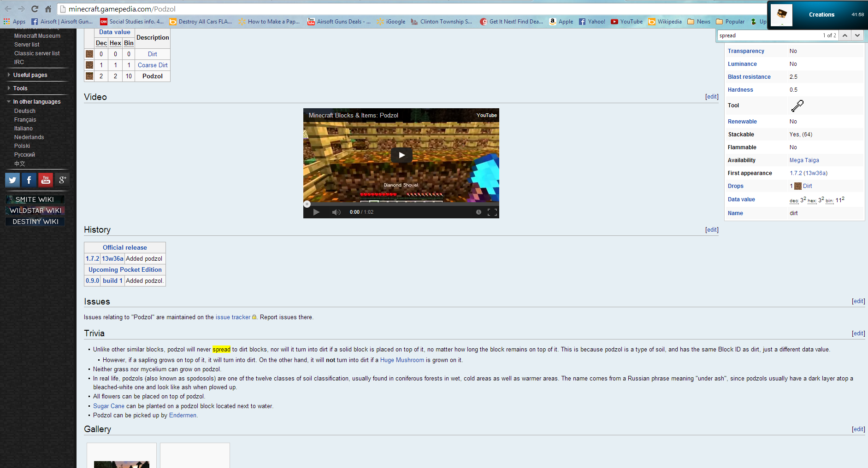The image size is (868, 468).
Task: Enter fullscreen on the video player
Action: click(492, 212)
